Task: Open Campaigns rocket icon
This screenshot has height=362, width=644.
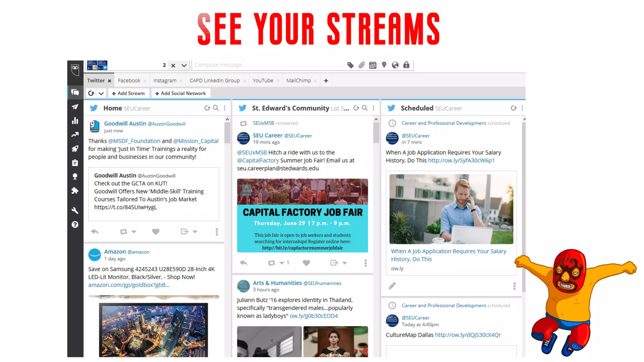Action: point(75,149)
